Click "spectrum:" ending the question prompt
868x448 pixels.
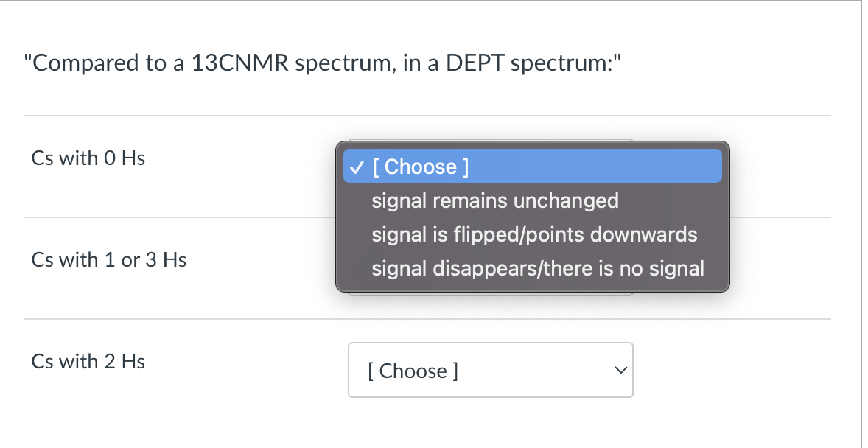tap(564, 63)
